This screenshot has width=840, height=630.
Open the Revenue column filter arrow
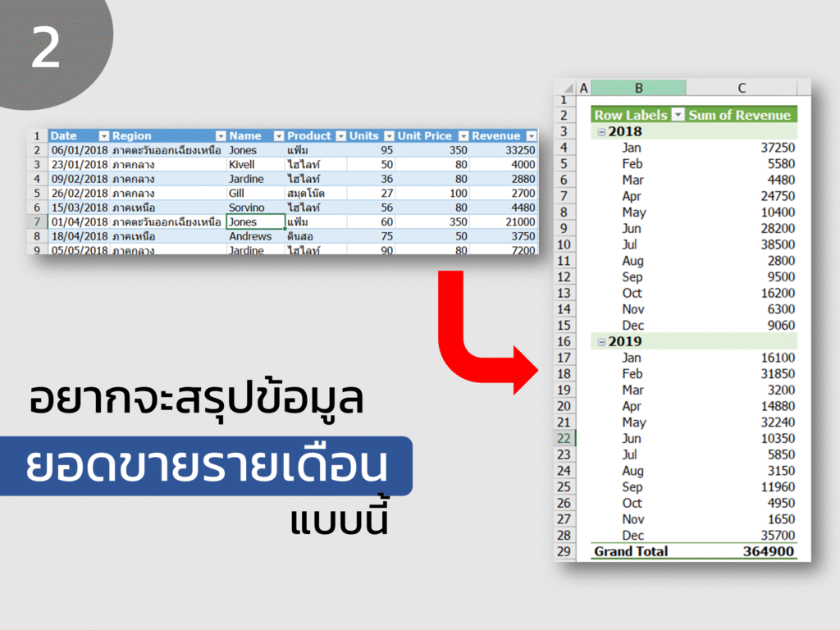pyautogui.click(x=532, y=136)
